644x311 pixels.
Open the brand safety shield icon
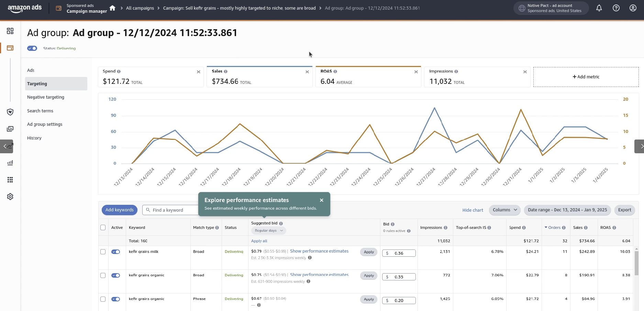click(x=10, y=112)
